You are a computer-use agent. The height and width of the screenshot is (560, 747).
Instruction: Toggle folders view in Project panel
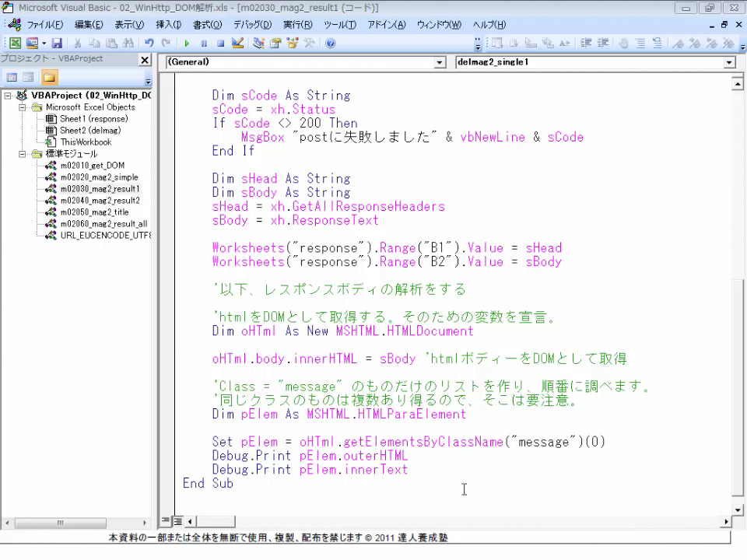coord(49,78)
